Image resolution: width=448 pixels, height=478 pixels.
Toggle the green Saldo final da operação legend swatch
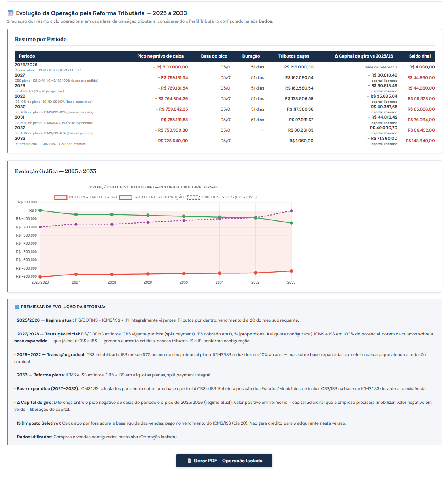coord(125,197)
